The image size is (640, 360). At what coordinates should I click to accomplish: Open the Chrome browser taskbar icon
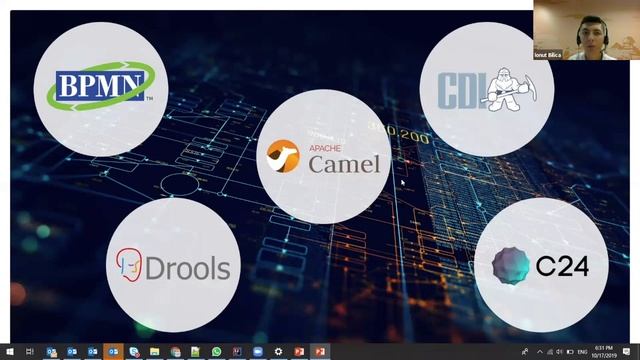coord(175,351)
